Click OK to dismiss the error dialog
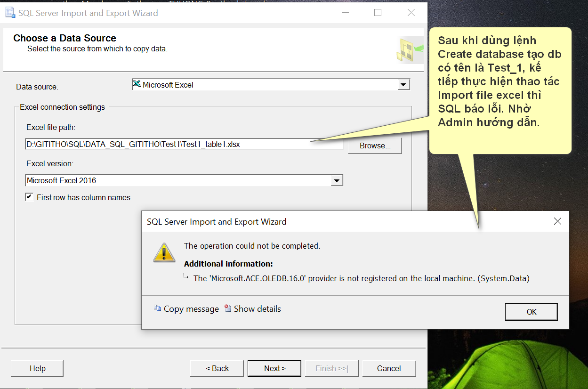This screenshot has width=588, height=389. (532, 312)
